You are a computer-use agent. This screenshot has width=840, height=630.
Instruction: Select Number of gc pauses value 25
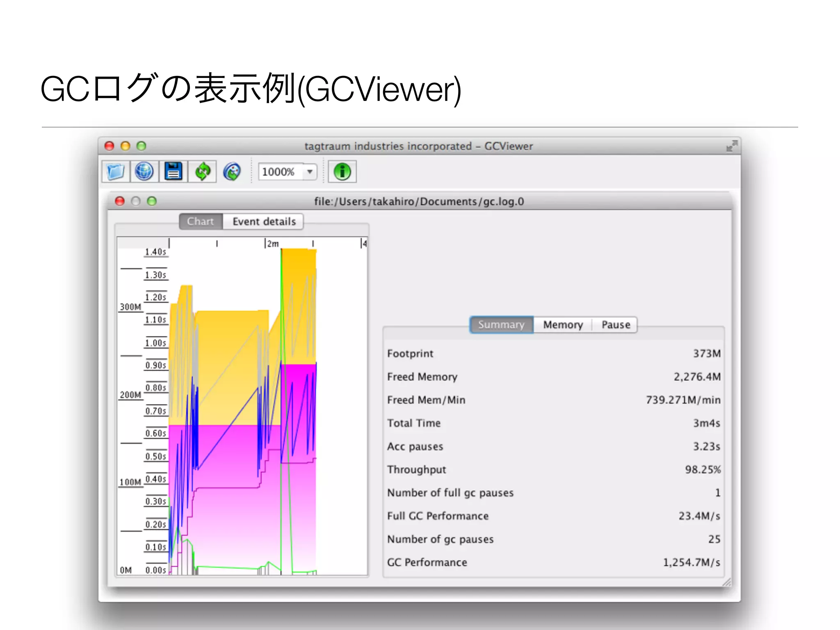pos(714,539)
